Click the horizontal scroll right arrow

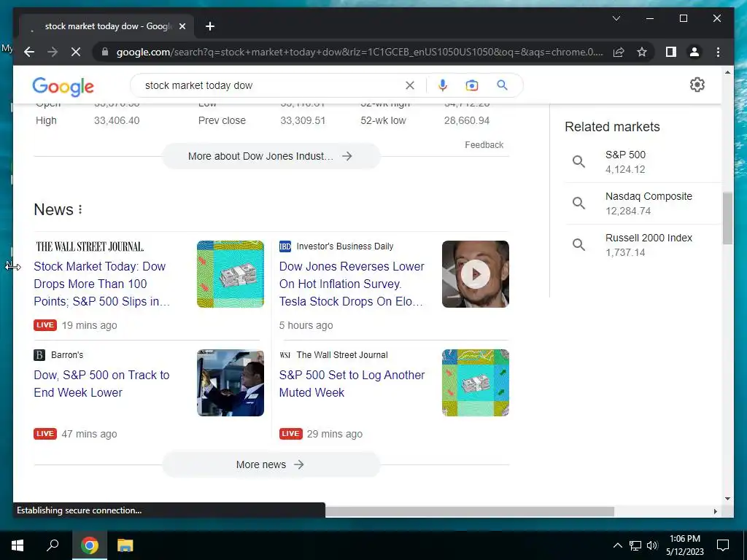(715, 511)
